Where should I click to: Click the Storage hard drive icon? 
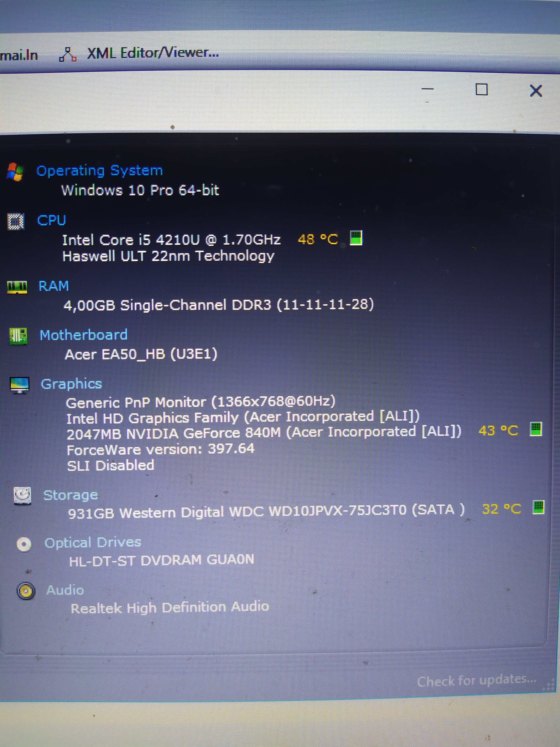(x=23, y=496)
